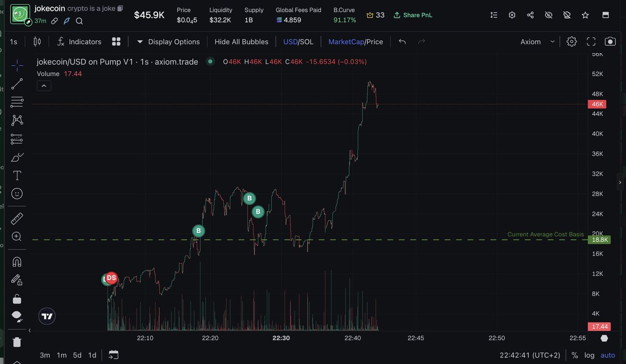626x364 pixels.
Task: Collapse the drawing toolbar arrow
Action: (30, 331)
